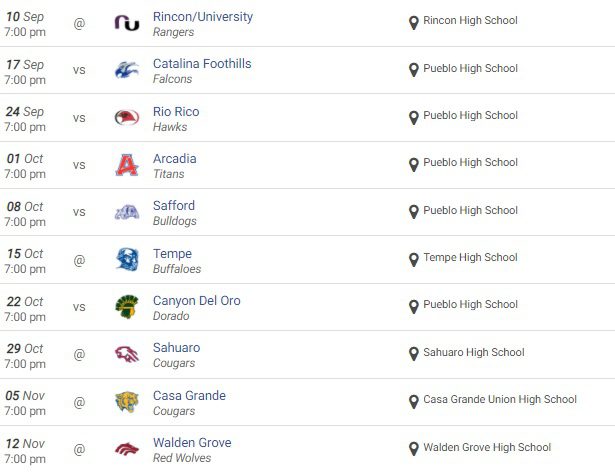Open the Walden Grove team link
Screen dimensions: 615x474
click(x=191, y=443)
